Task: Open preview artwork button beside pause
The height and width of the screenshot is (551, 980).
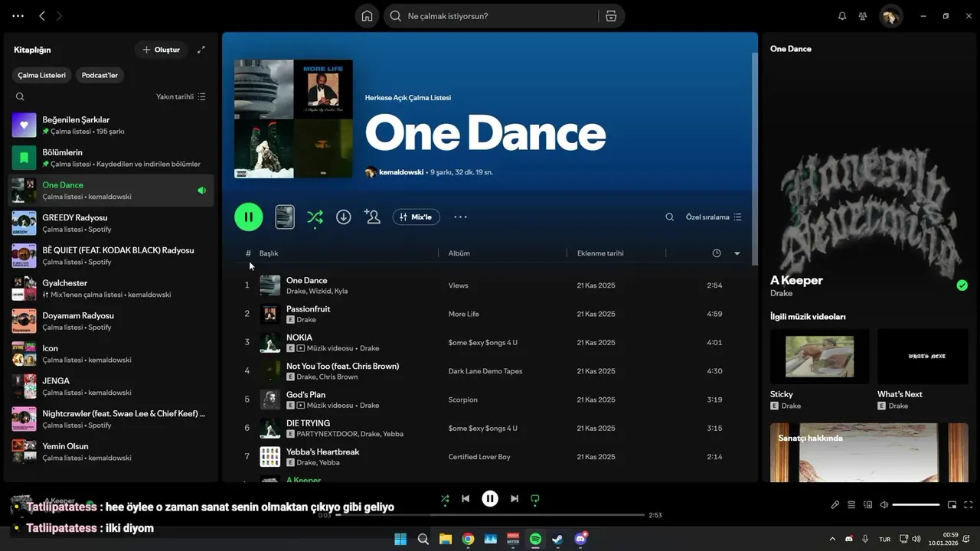Action: click(285, 217)
